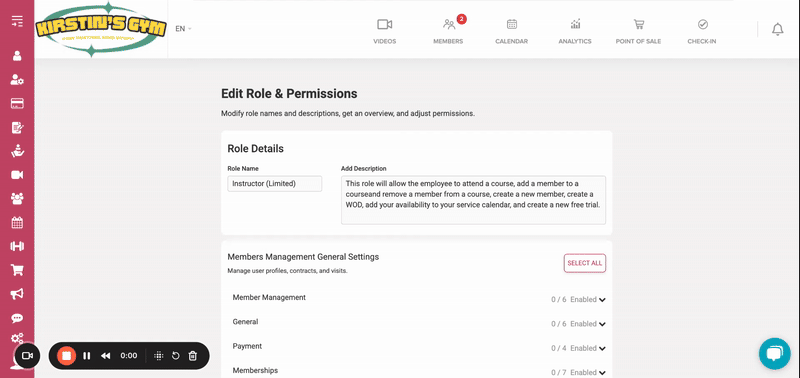Image resolution: width=800 pixels, height=378 pixels.
Task: Click the Members Management General Settings title
Action: click(x=303, y=257)
